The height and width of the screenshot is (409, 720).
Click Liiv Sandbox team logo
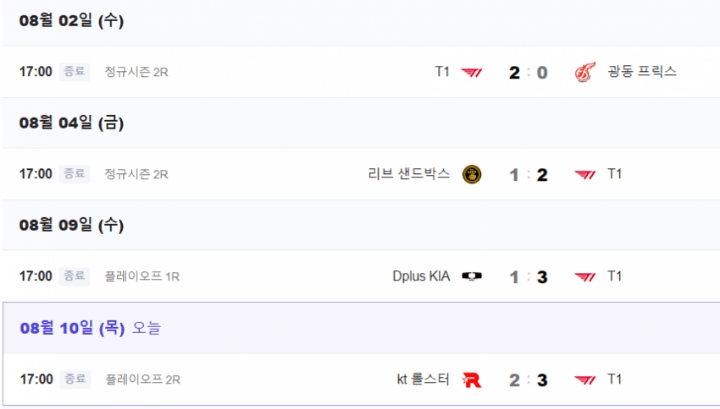click(472, 174)
